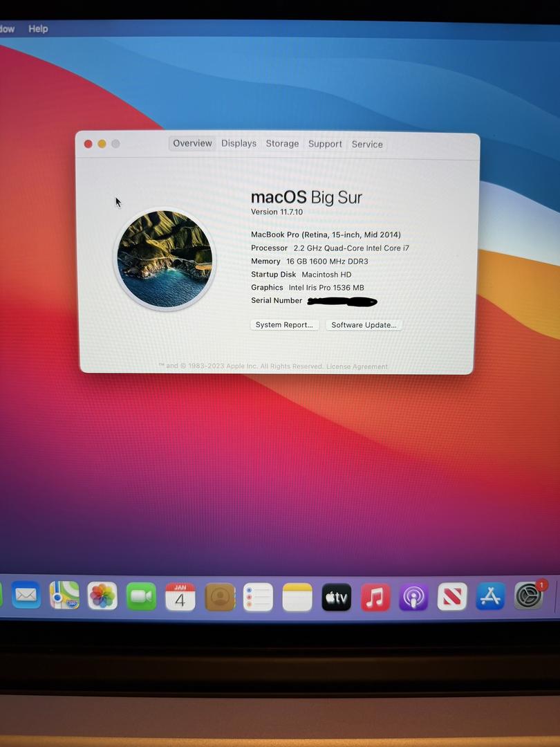Launch Podcasts from the Dock
560x747 pixels.
click(x=413, y=597)
